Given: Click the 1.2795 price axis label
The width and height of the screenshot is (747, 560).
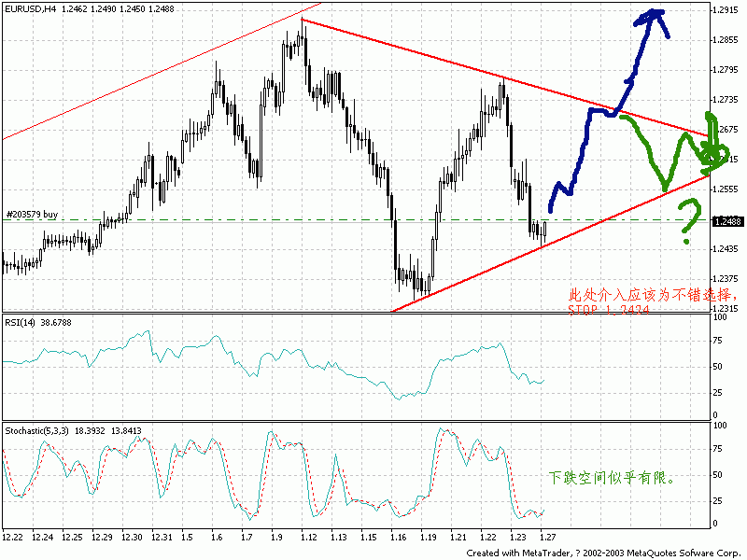Looking at the screenshot, I should pos(726,70).
